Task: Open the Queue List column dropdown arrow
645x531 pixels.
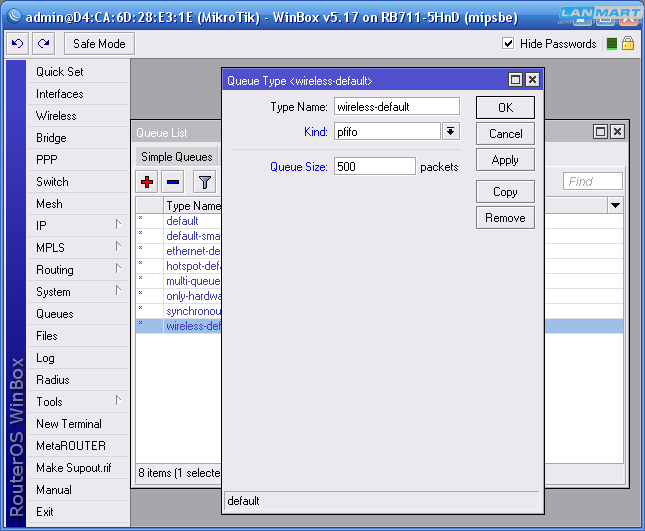Action: (x=615, y=205)
